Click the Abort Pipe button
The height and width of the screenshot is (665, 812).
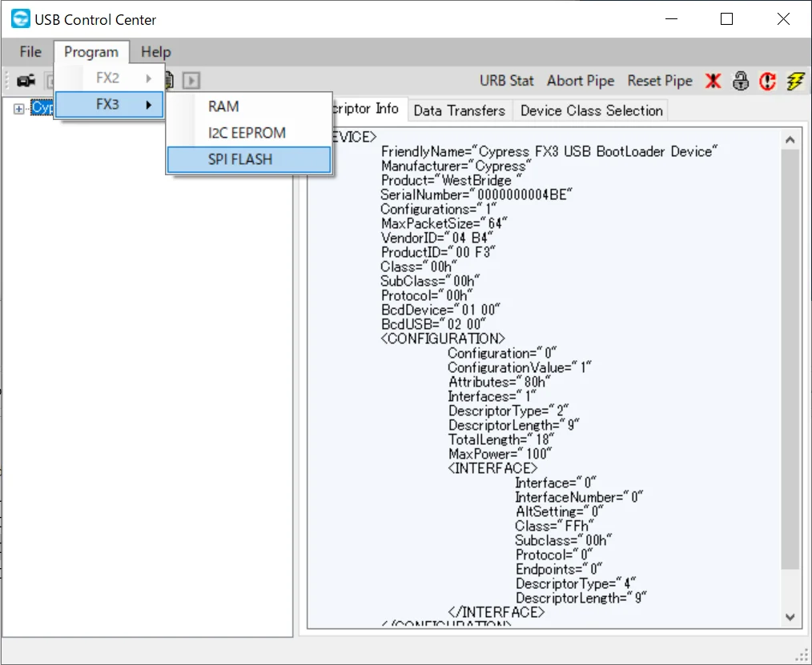[x=581, y=81]
